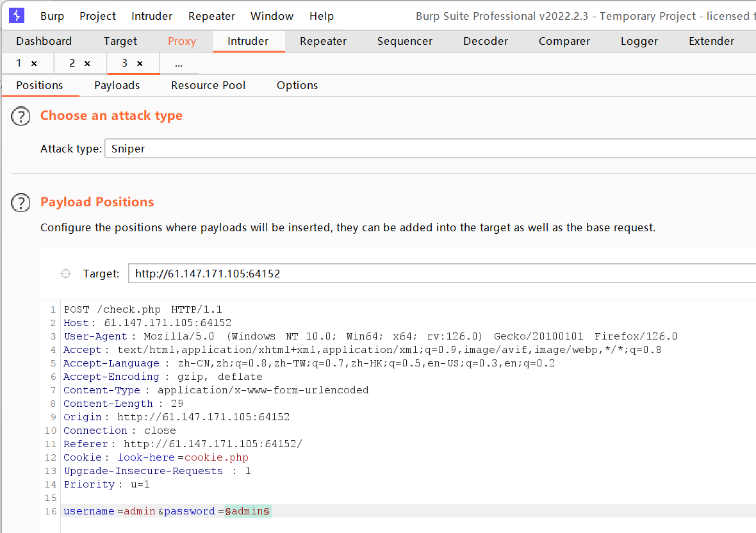Viewport: 756px width, 533px height.
Task: Click the Content-Type header line
Action: point(216,390)
